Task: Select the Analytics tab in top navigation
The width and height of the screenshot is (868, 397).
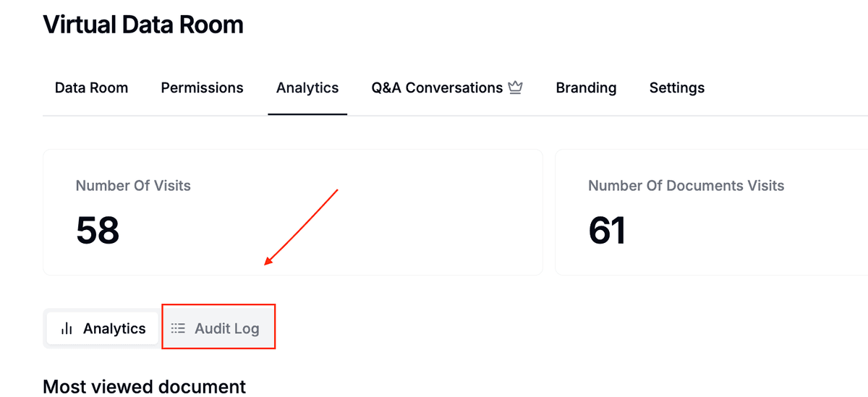Action: (x=307, y=87)
